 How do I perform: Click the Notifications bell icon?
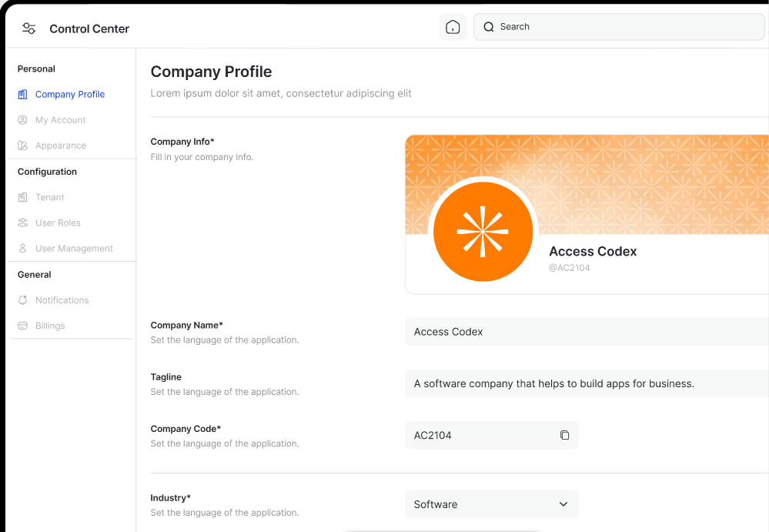coord(23,300)
